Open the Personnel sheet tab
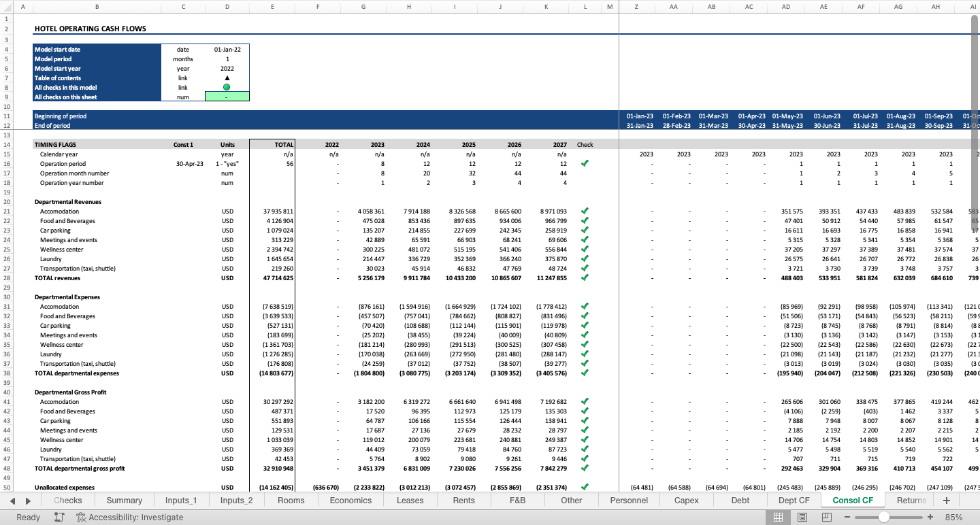This screenshot has width=980, height=525. 628,500
